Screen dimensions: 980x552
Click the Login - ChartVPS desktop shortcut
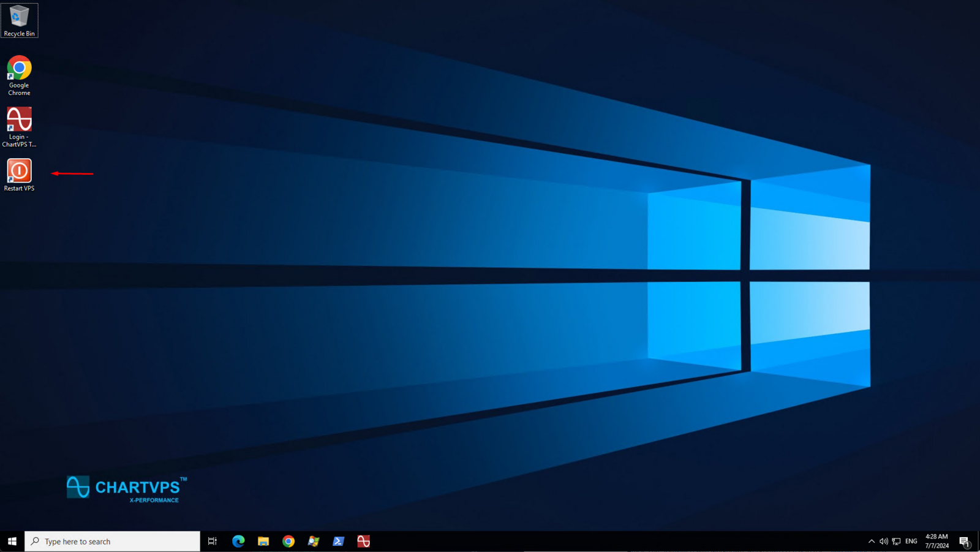[19, 126]
